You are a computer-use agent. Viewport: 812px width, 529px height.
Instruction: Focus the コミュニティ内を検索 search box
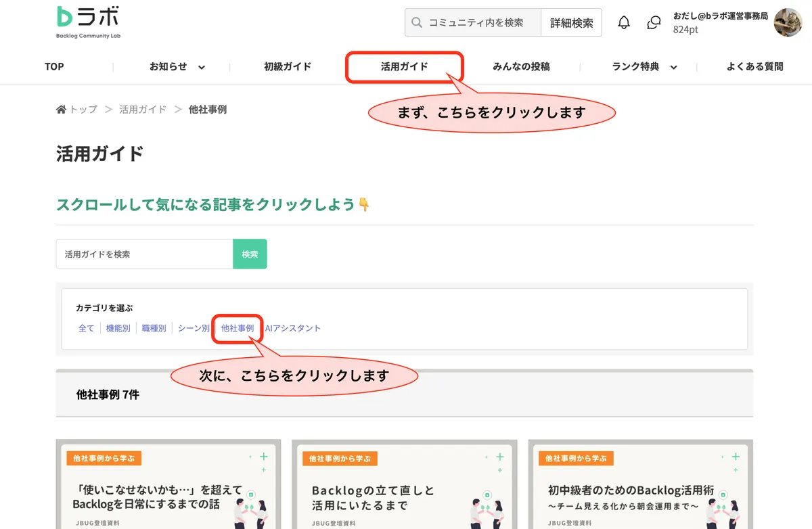pyautogui.click(x=482, y=23)
